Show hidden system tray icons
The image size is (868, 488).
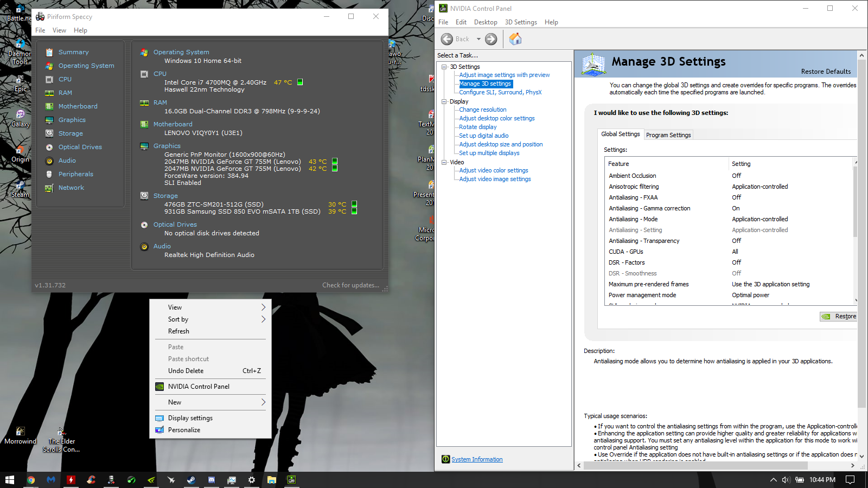(773, 480)
